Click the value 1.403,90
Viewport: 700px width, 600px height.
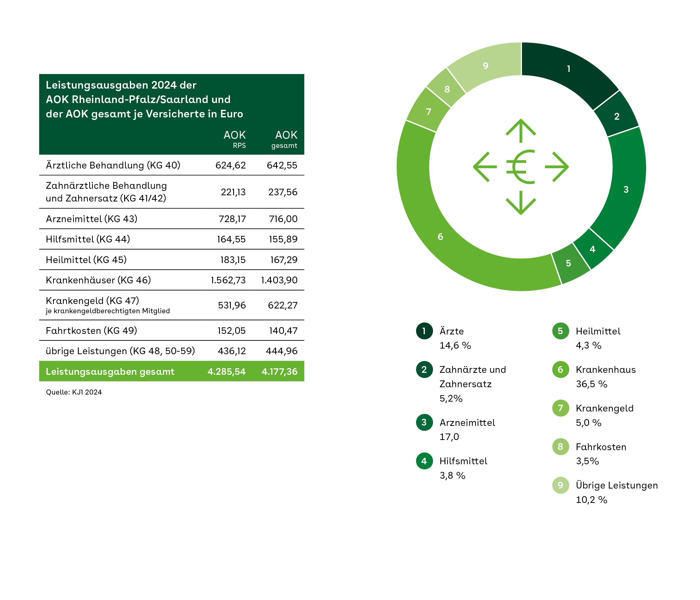279,280
